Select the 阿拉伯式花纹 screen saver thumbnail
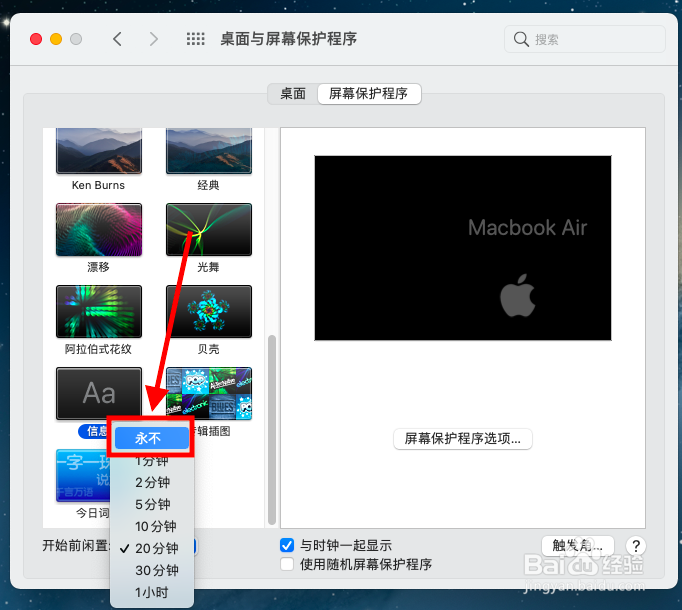682x610 pixels. tap(99, 312)
